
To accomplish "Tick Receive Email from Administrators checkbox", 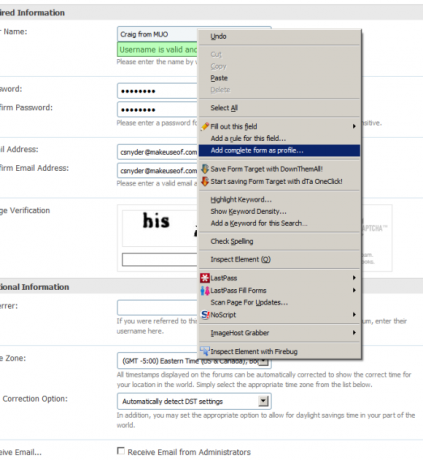I will [x=121, y=451].
